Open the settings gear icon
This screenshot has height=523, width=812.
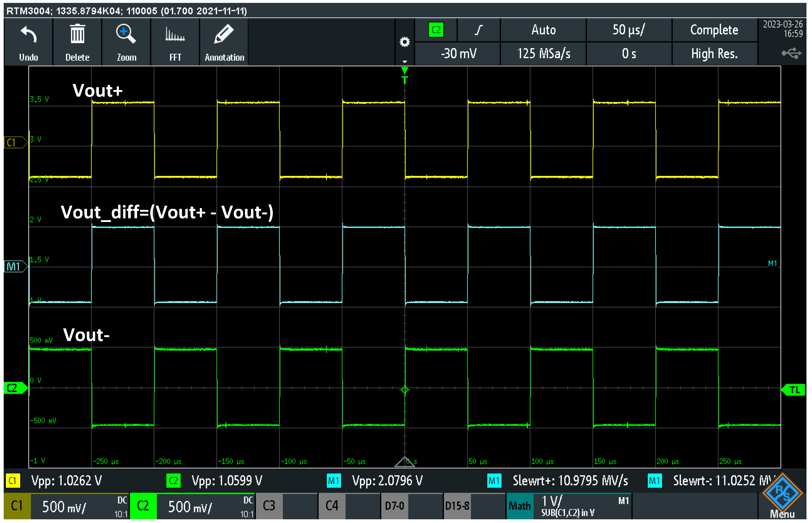(x=404, y=42)
